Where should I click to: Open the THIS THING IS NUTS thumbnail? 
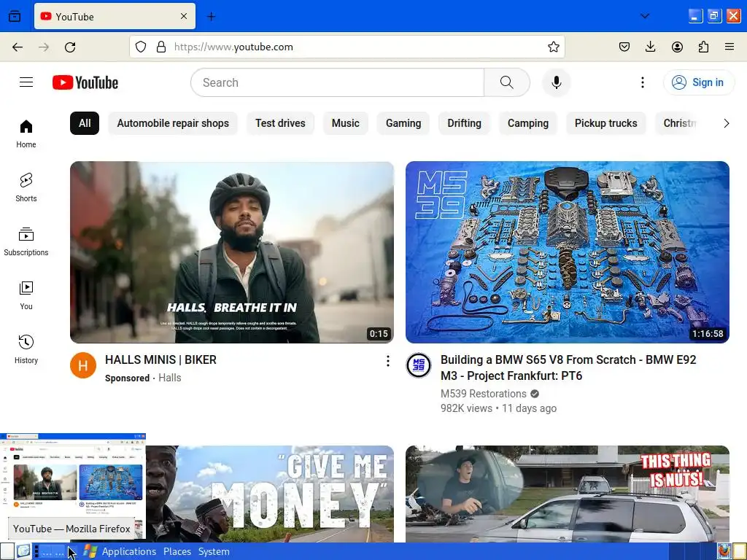click(568, 494)
